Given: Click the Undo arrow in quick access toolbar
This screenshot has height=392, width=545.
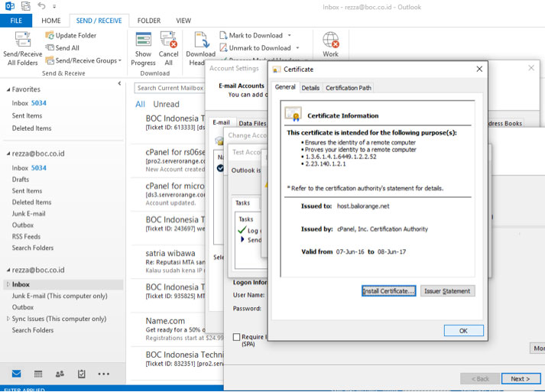Looking at the screenshot, I should click(x=41, y=6).
